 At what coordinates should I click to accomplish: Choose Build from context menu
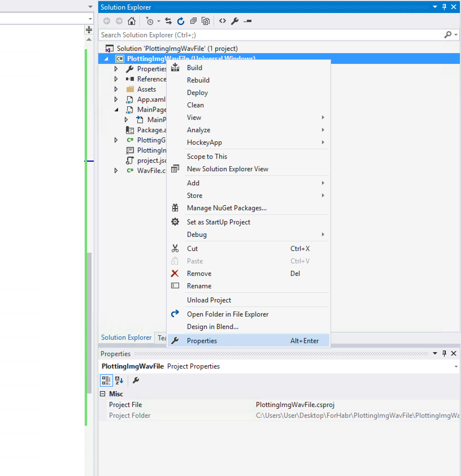[x=249, y=68]
